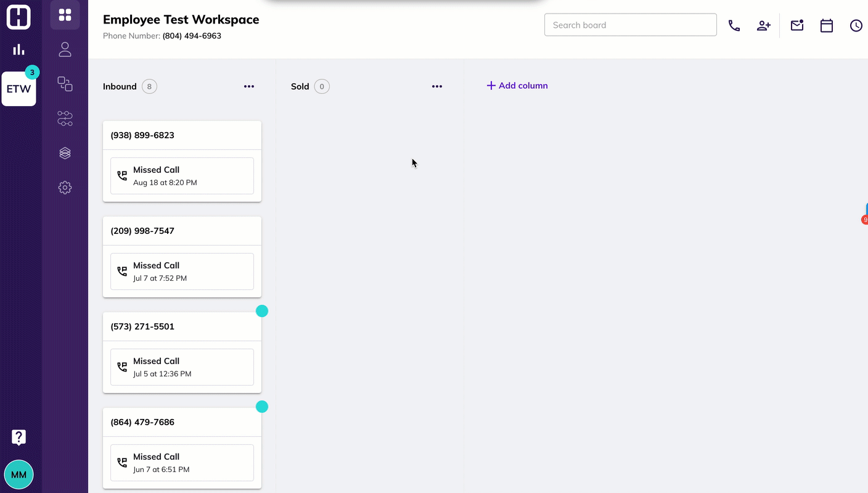This screenshot has height=493, width=868.
Task: Click the phone call icon in header
Action: 734,25
